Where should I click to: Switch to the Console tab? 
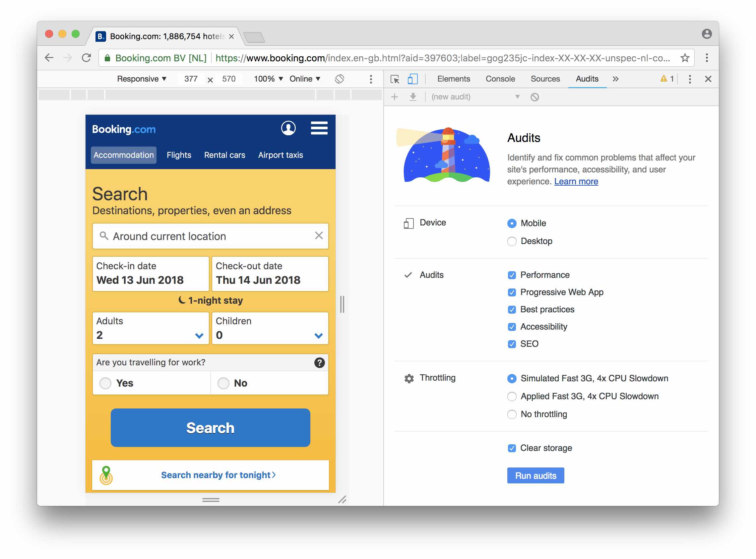500,79
